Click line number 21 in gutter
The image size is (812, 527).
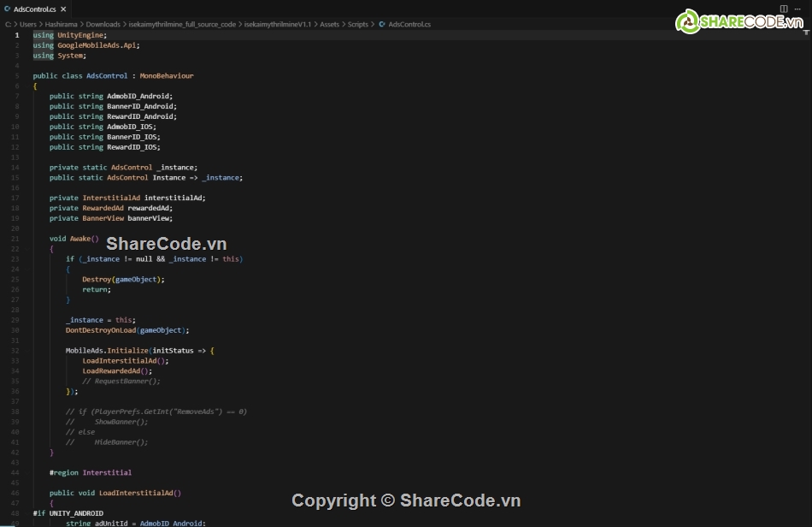point(15,239)
